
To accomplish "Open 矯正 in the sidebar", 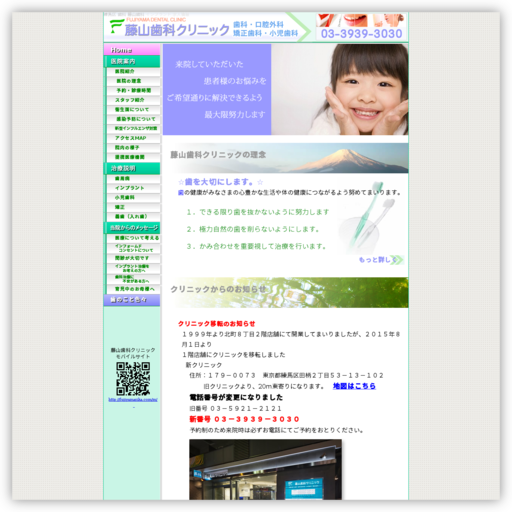I will point(133,207).
